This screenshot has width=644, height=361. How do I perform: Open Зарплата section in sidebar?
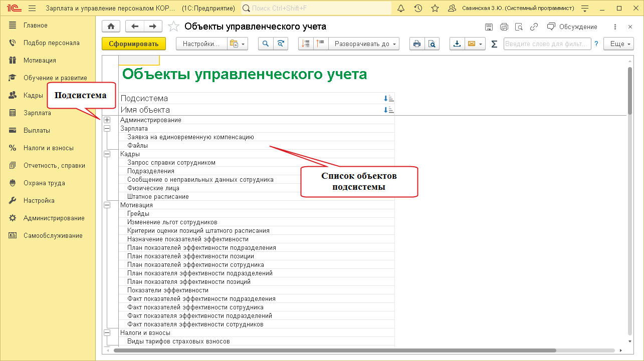point(37,113)
